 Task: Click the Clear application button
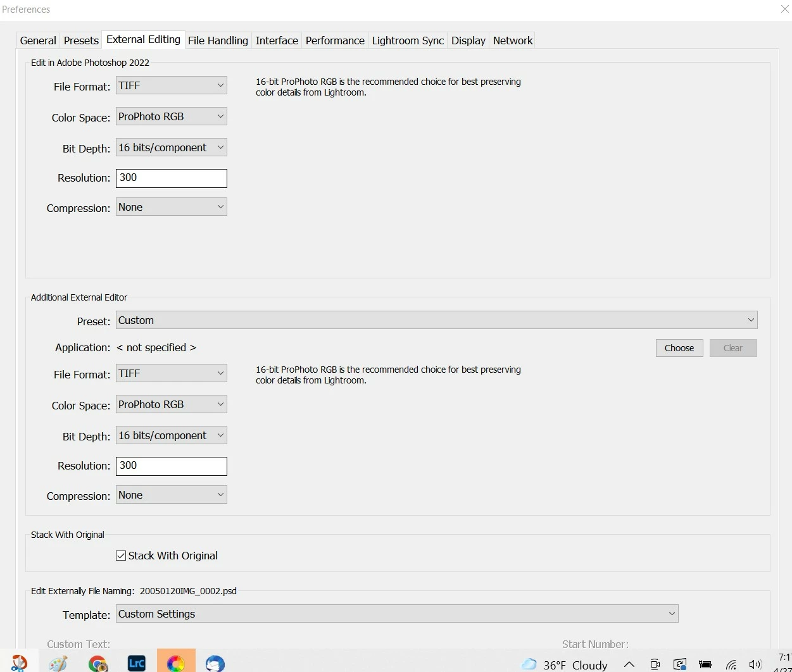tap(733, 348)
